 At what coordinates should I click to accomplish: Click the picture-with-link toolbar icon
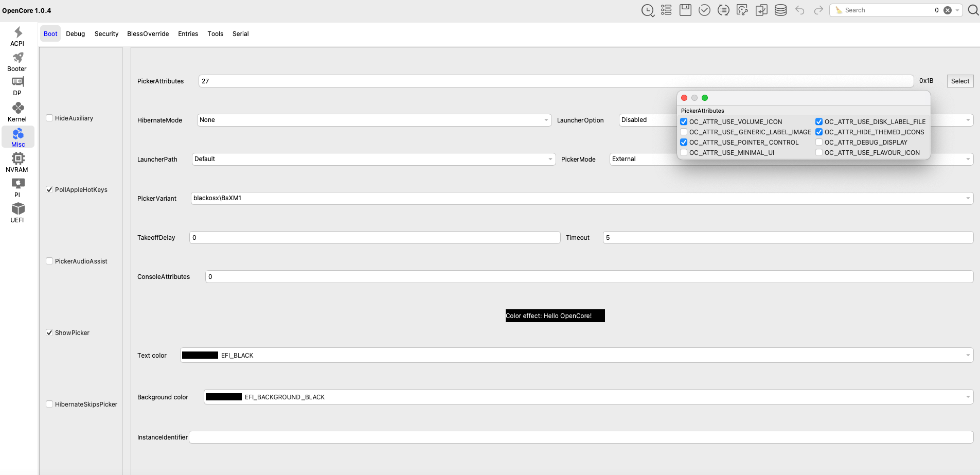click(742, 10)
